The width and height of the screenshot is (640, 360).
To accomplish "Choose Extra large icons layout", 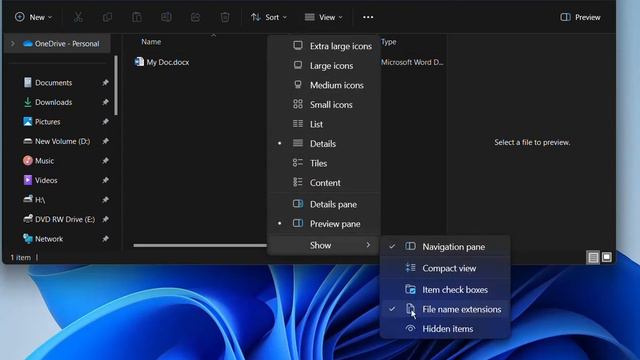I will pos(324,46).
